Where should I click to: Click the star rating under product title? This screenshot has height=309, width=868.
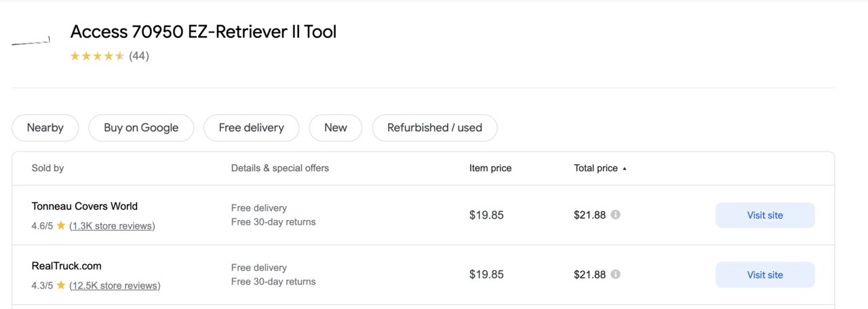[x=97, y=56]
